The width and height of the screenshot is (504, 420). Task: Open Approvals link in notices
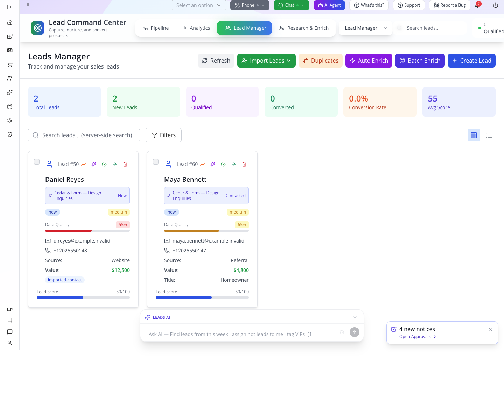[x=418, y=337]
